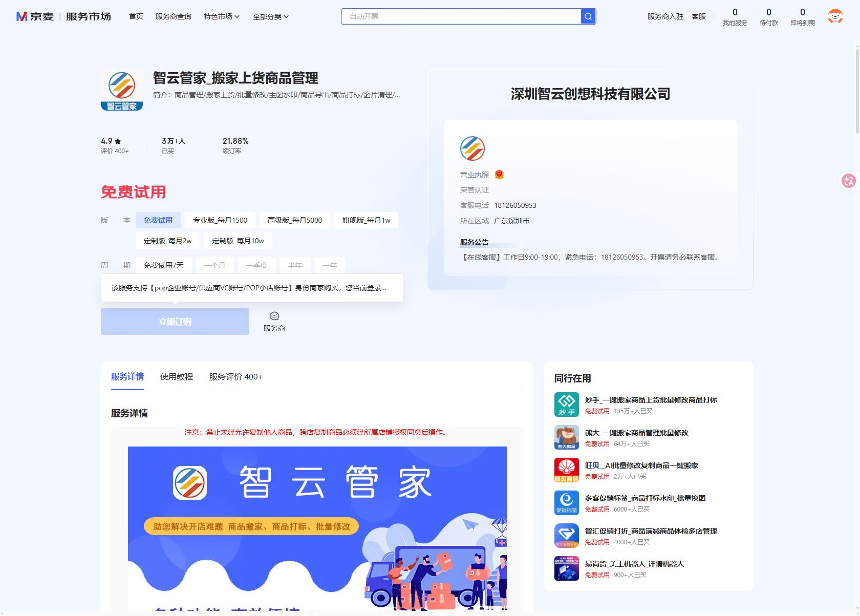Open 多客促销标签 app icon

(x=567, y=503)
